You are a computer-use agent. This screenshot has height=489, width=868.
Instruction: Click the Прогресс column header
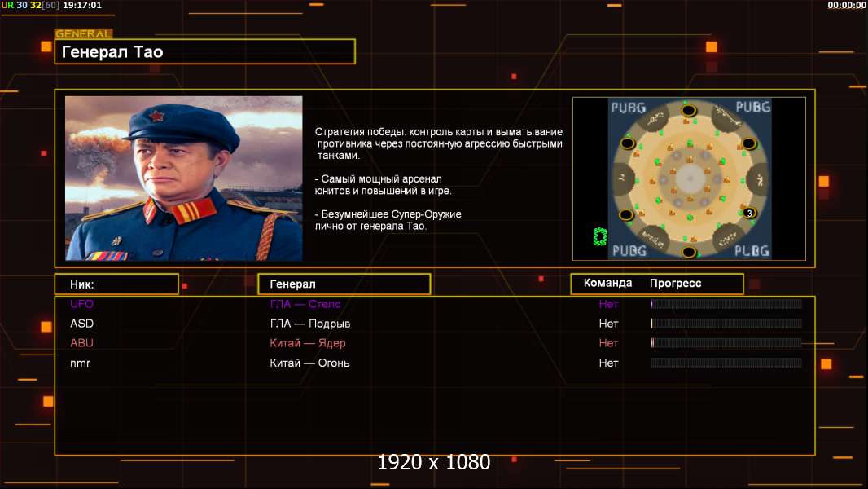pos(675,283)
